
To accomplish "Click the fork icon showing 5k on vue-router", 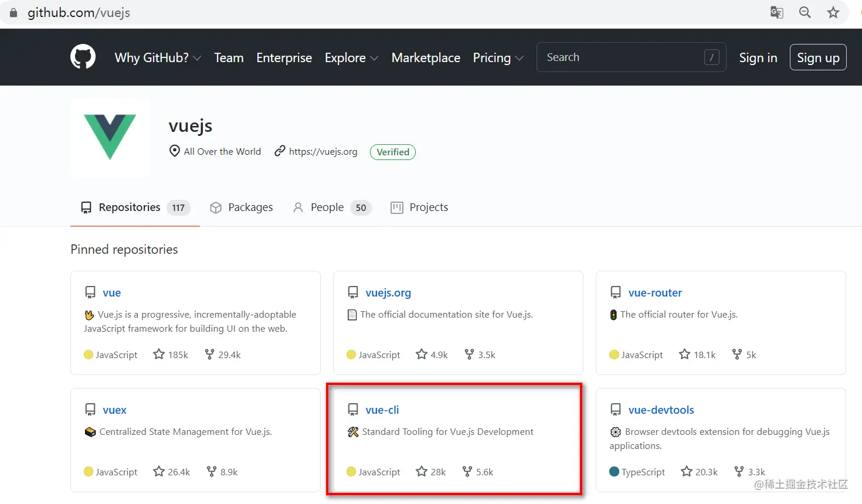I will click(x=737, y=354).
